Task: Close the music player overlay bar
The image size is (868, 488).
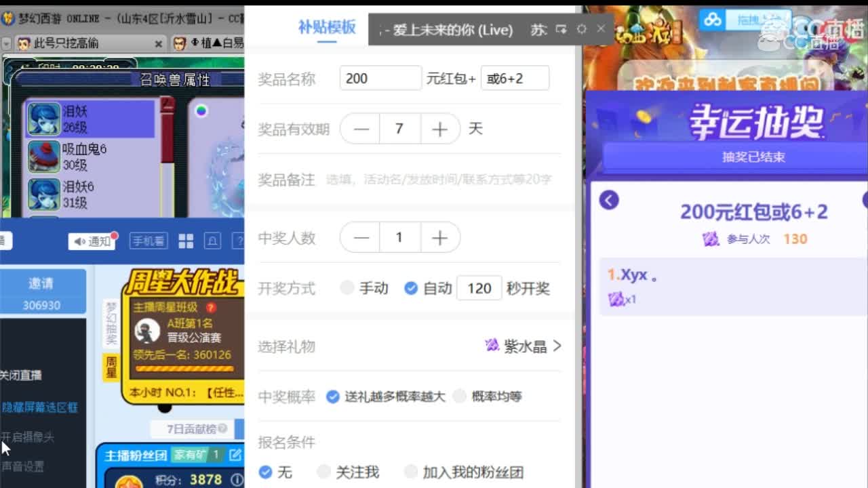Action: [601, 28]
